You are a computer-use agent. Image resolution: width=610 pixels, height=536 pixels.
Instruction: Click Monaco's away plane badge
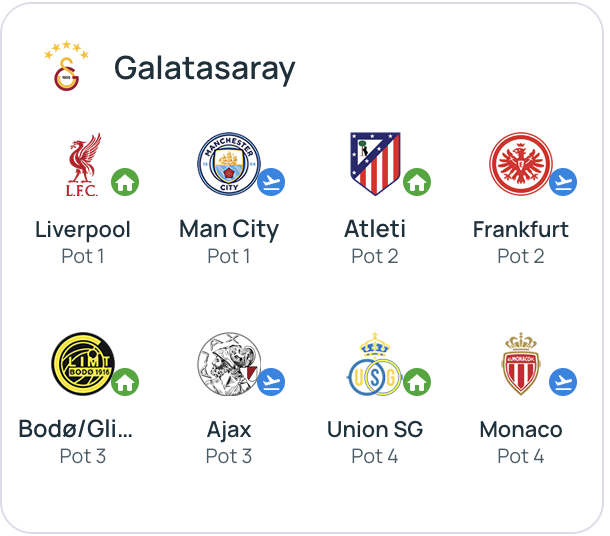click(563, 382)
